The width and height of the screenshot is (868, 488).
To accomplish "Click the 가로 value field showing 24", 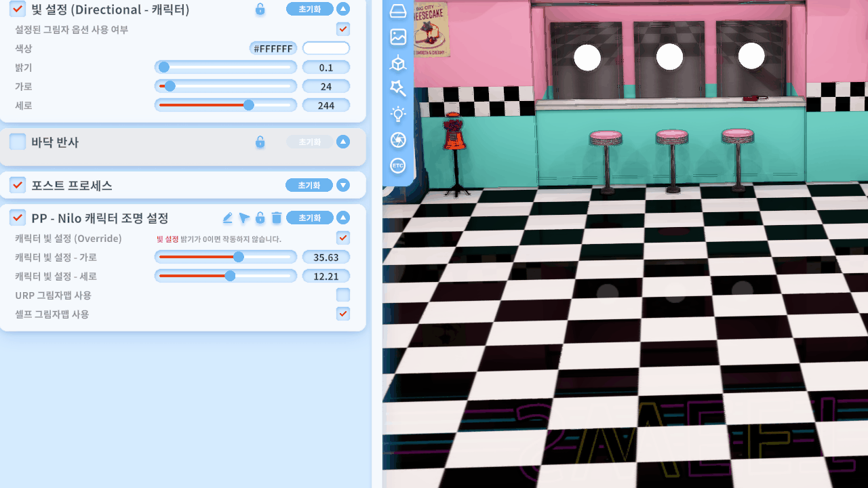I will pyautogui.click(x=326, y=86).
